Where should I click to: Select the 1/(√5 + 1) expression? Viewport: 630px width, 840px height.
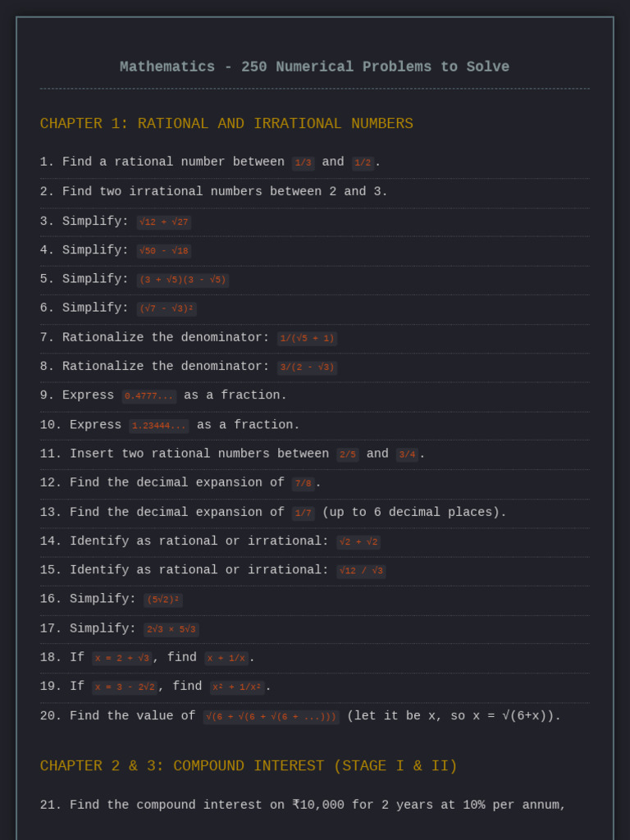pyautogui.click(x=307, y=339)
